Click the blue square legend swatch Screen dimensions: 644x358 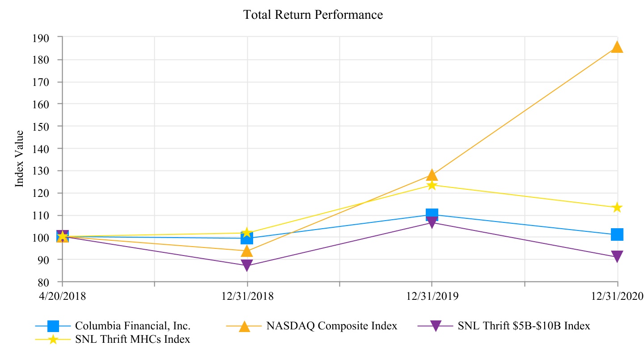coord(53,326)
